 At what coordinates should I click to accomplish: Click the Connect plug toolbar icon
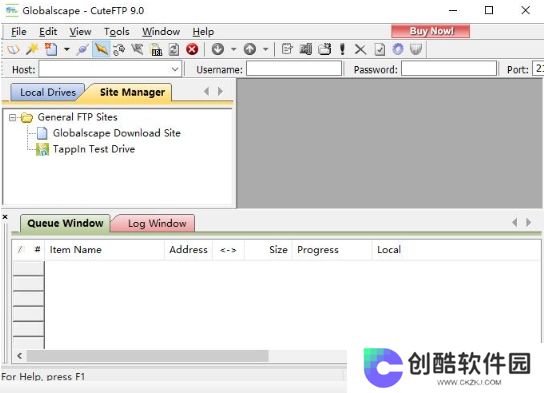coord(83,49)
